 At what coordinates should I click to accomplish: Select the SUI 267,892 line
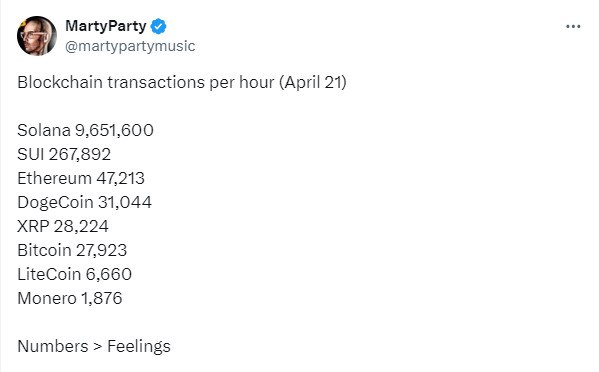pyautogui.click(x=64, y=154)
